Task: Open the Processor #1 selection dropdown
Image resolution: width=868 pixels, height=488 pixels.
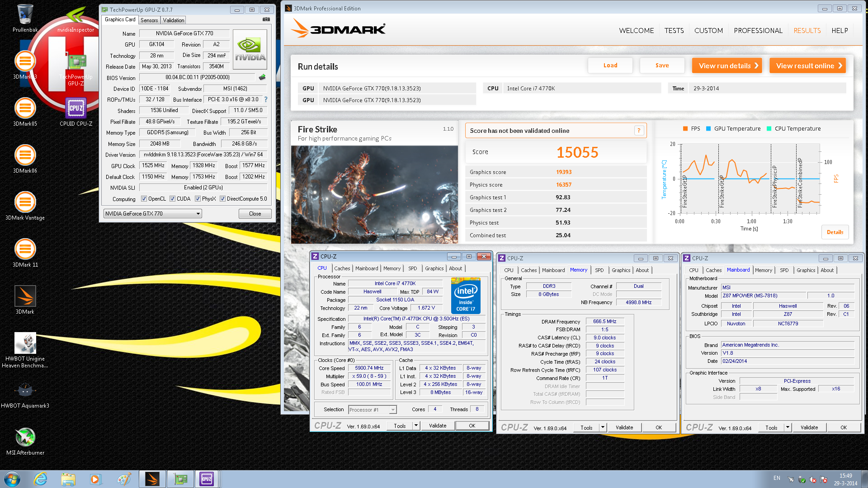Action: pyautogui.click(x=373, y=410)
